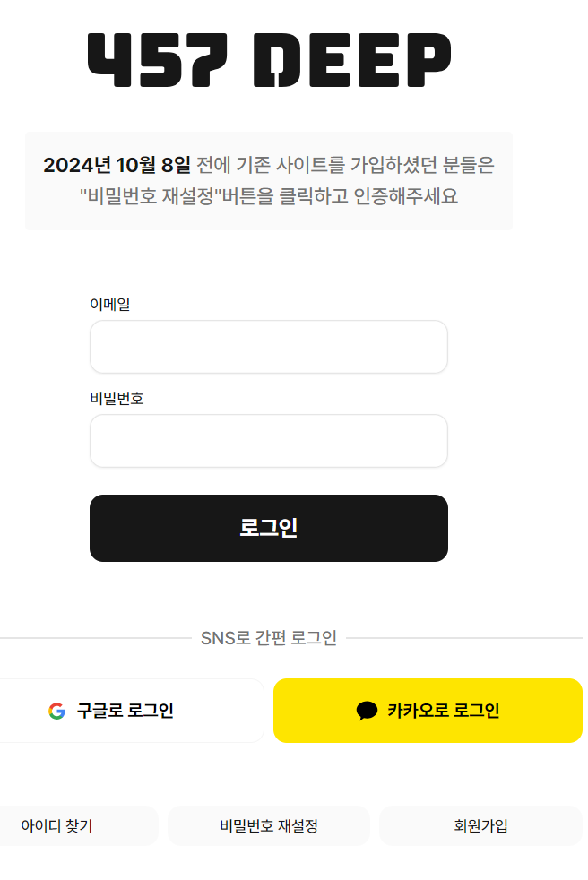Click the gray notice banner box
The height and width of the screenshot is (880, 588).
268,181
